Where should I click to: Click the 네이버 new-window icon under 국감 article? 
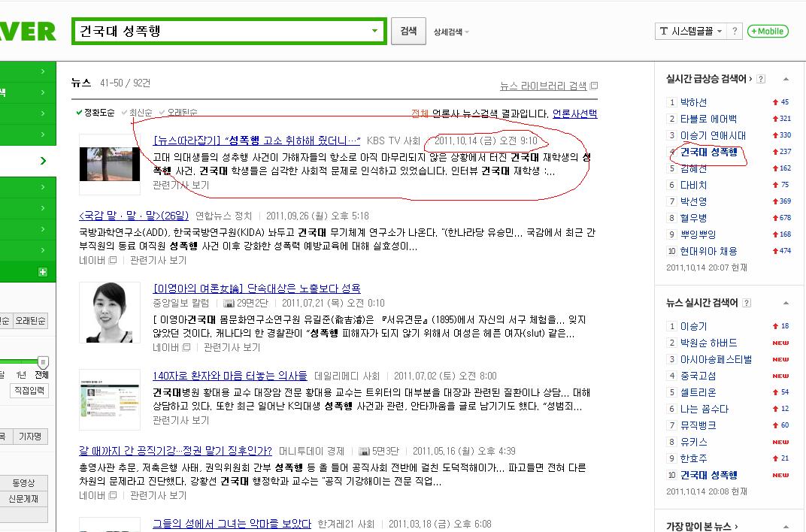[113, 260]
